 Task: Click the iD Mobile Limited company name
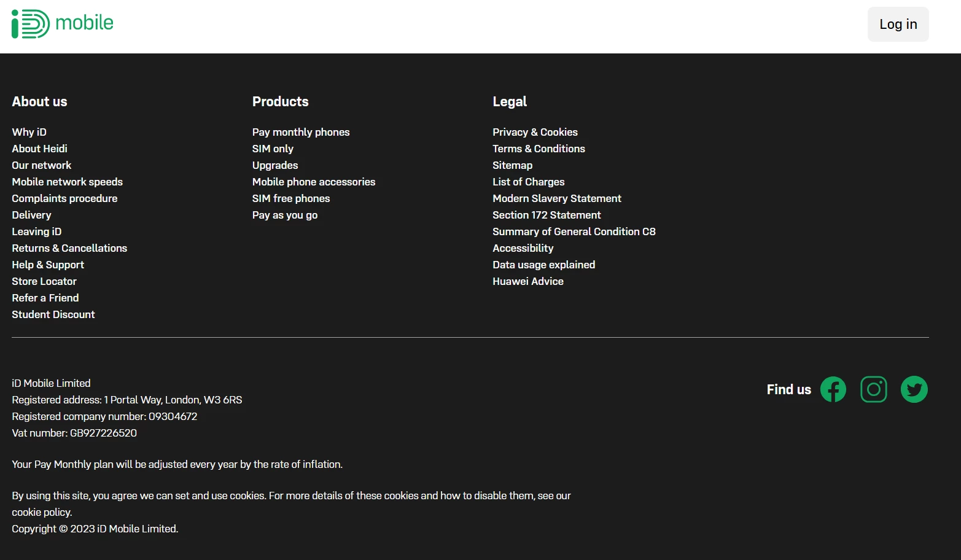[x=52, y=383]
